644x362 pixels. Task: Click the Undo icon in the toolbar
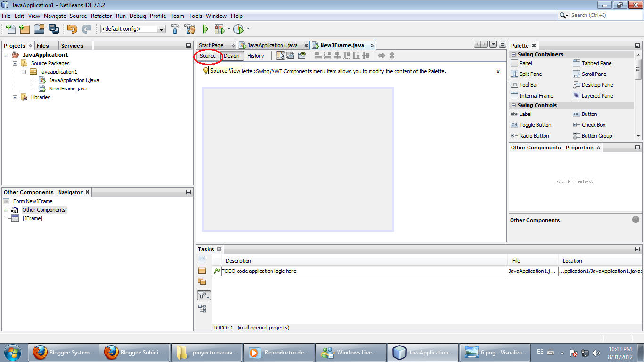click(x=73, y=29)
